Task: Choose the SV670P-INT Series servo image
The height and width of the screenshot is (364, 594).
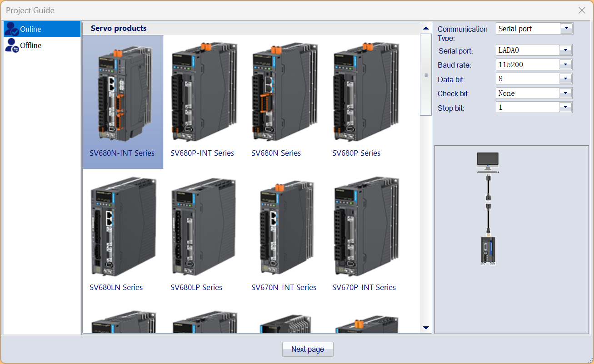Action: tap(365, 227)
